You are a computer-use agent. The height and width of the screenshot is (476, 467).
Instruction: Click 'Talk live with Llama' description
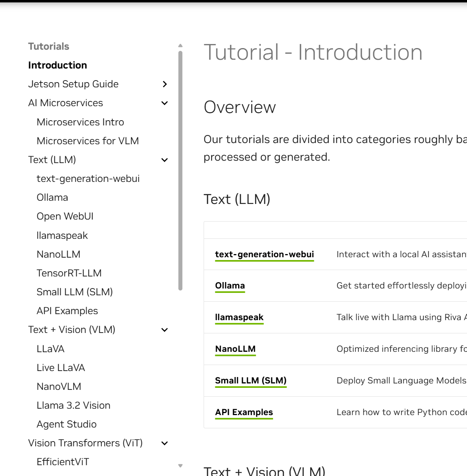tap(402, 317)
